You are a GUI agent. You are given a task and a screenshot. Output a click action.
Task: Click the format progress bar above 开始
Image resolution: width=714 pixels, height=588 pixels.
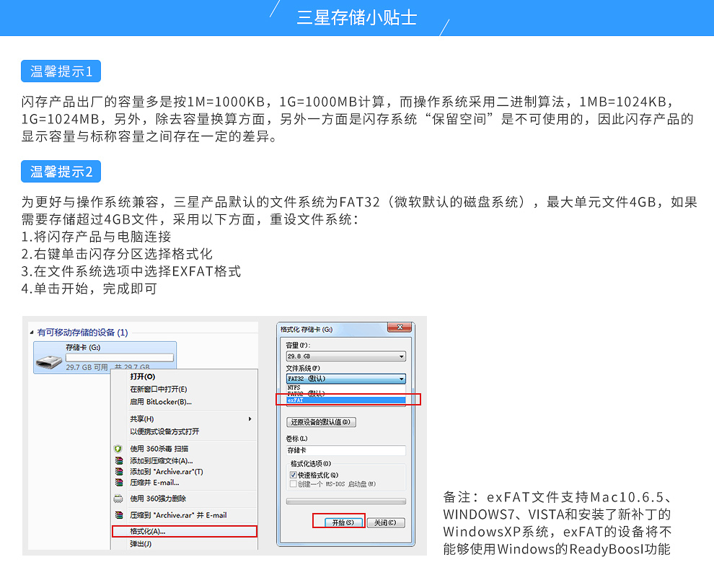click(x=345, y=501)
